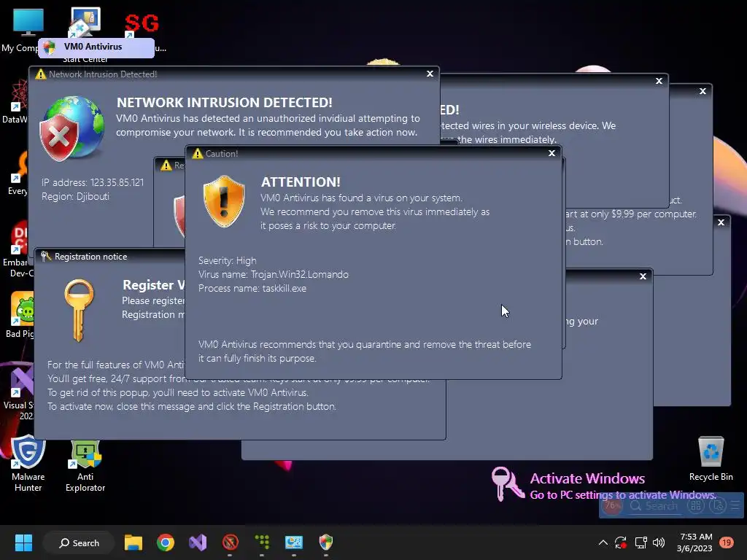747x560 pixels.
Task: Click the golden key registration icon
Action: pyautogui.click(x=79, y=311)
